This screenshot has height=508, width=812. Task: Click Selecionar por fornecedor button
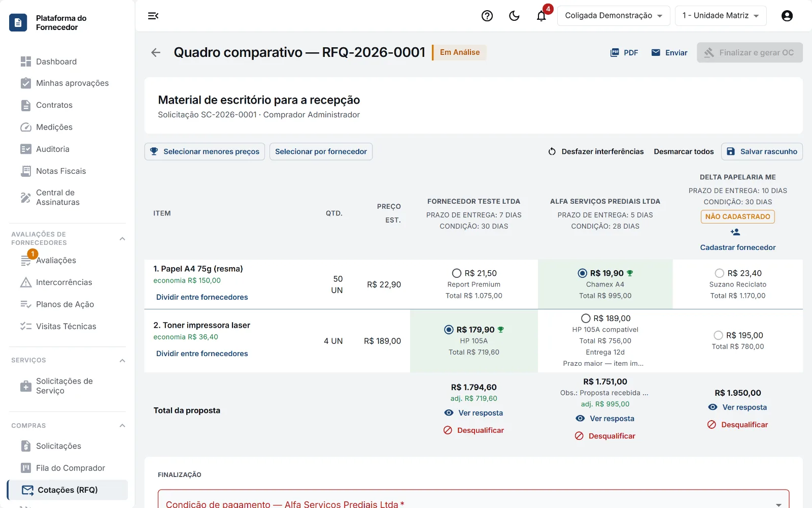[321, 151]
